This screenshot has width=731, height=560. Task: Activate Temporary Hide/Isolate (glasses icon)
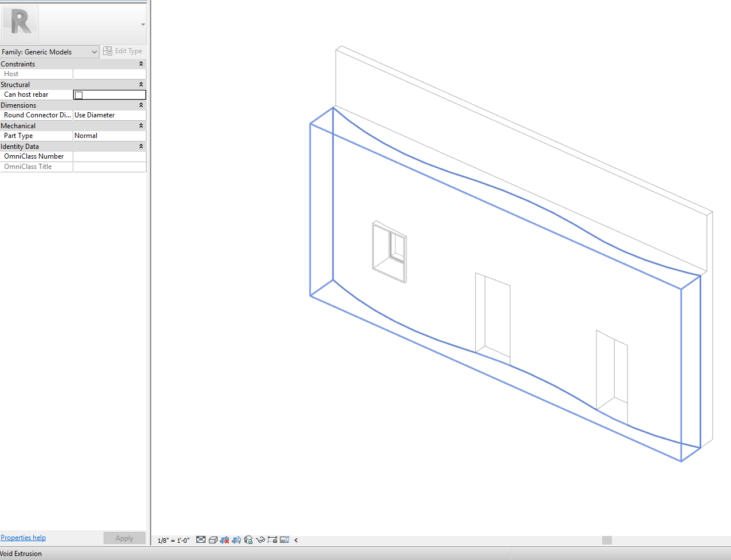260,539
